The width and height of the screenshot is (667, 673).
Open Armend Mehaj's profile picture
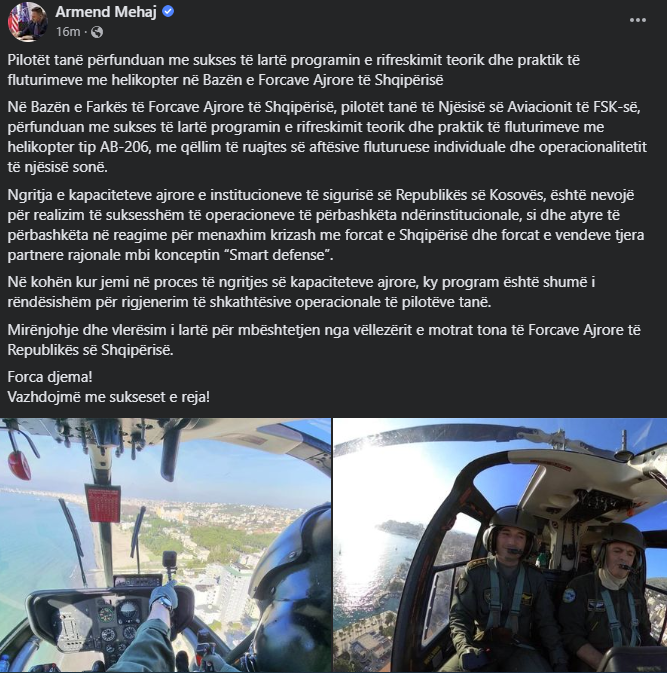(28, 21)
